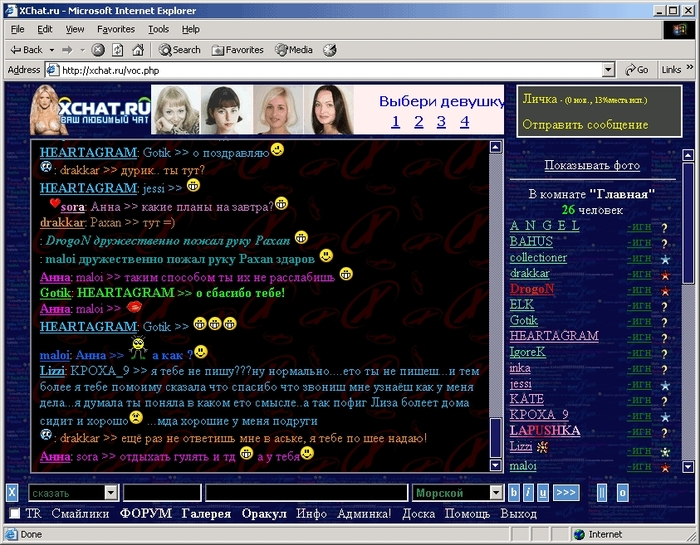Viewport: 700px width, 545px height.
Task: Select girl number 4 link
Action: (464, 121)
